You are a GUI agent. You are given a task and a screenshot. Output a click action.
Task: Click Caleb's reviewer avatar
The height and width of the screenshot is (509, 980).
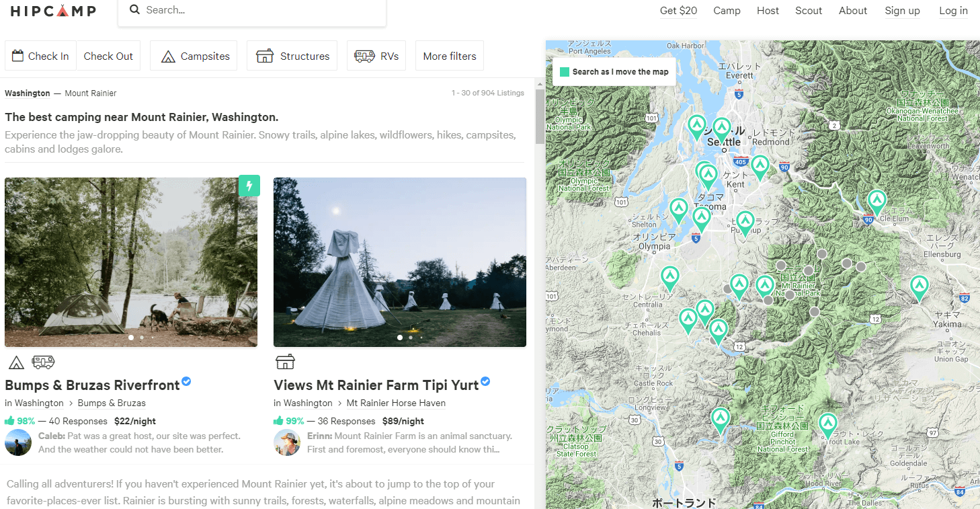18,442
